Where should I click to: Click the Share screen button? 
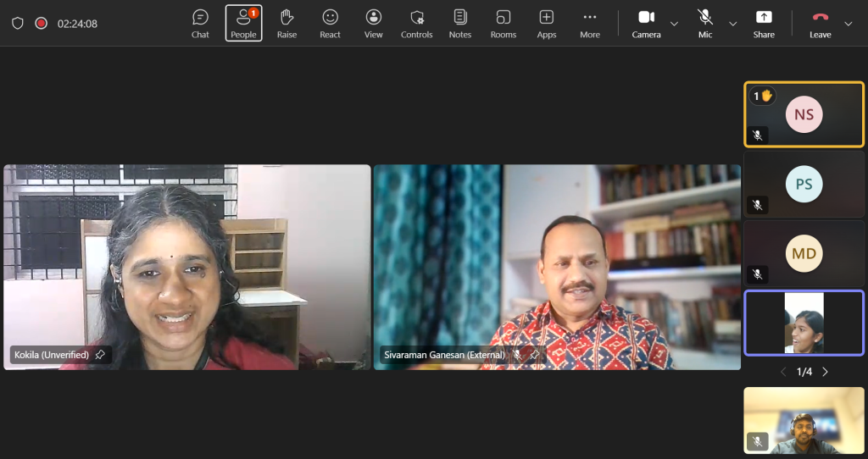coord(764,23)
